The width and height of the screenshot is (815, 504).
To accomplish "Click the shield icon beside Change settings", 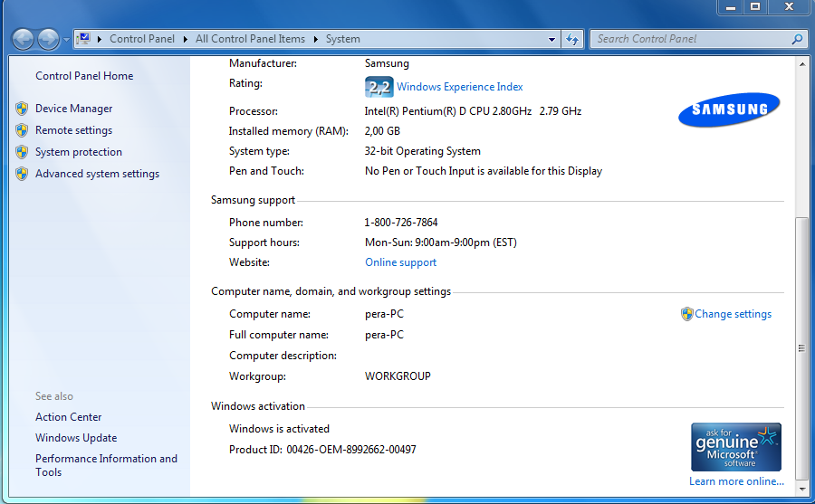I will (x=687, y=314).
